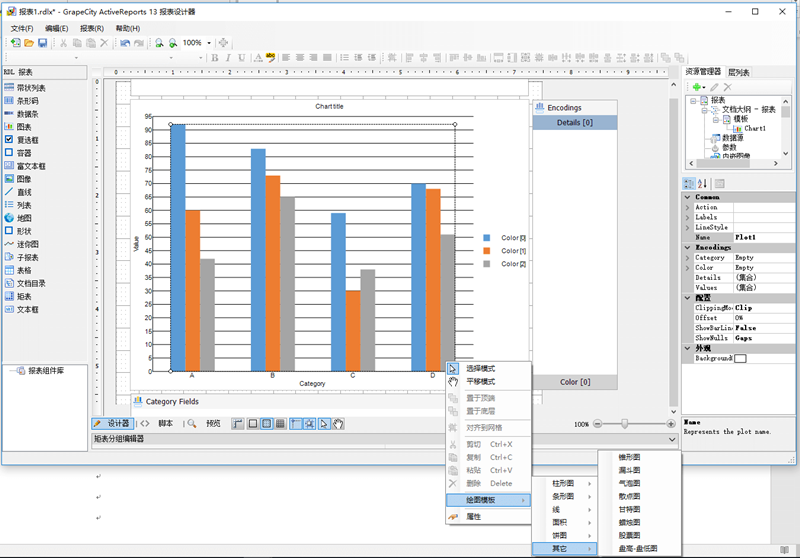Select the 迷你图 sparkline tool
Image resolution: width=800 pixels, height=558 pixels.
[x=27, y=244]
